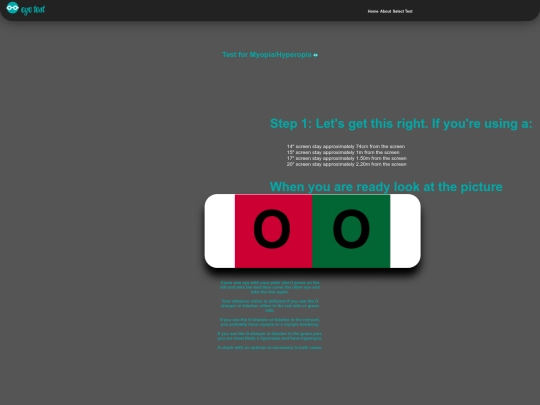The width and height of the screenshot is (540, 405).
Task: Select the 17" screen 1.50m distance line
Action: 346,158
